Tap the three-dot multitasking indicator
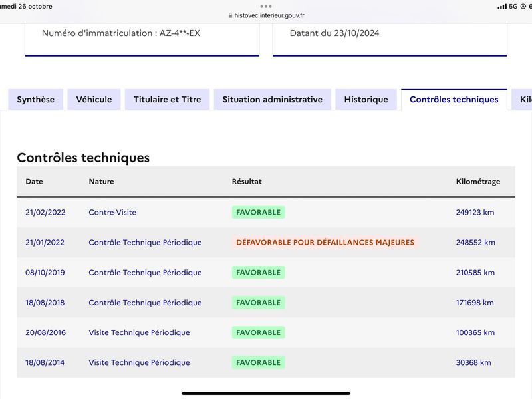Screen dimensions: 532x399 point(266,6)
